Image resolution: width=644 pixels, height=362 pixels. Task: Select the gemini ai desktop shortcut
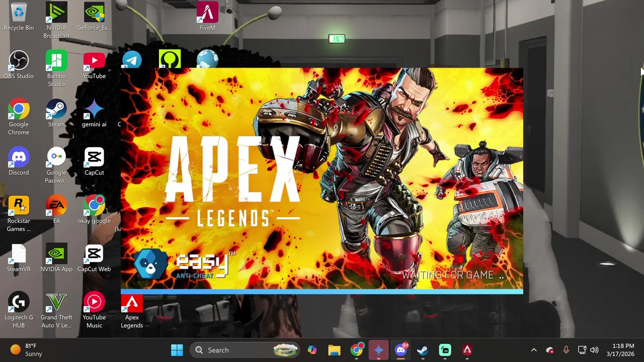[x=94, y=114]
